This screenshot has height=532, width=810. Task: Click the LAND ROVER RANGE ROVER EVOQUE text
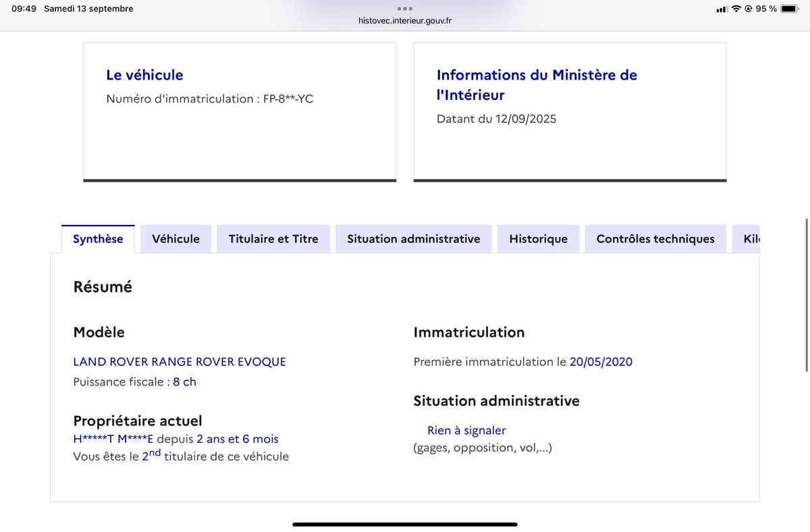(180, 362)
